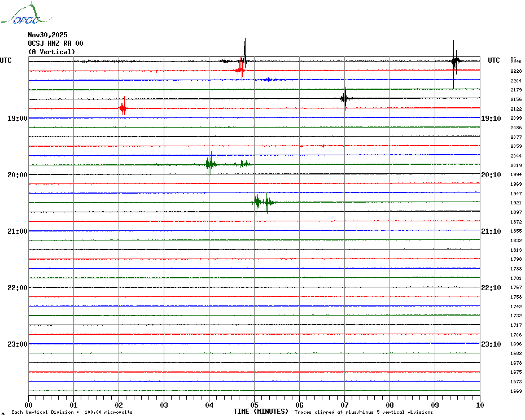Select the OCSJ HNZ RA 00 station text
525x420 pixels.
[55, 43]
